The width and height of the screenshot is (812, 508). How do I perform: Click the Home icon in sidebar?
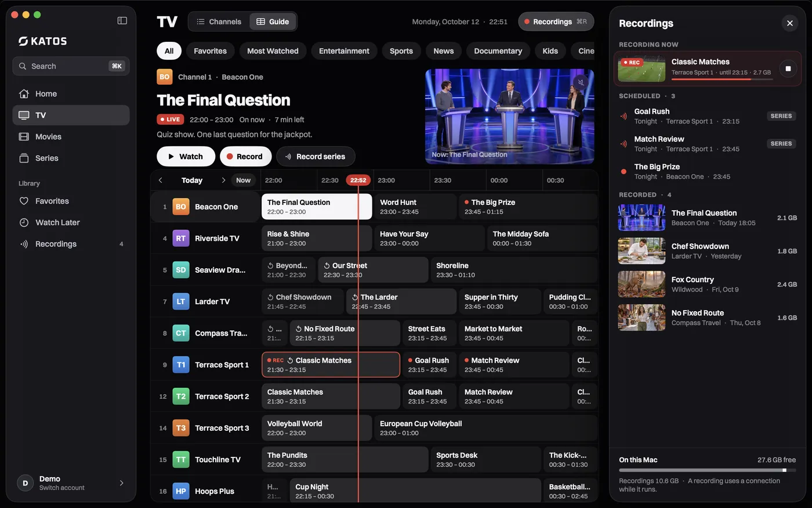[24, 94]
